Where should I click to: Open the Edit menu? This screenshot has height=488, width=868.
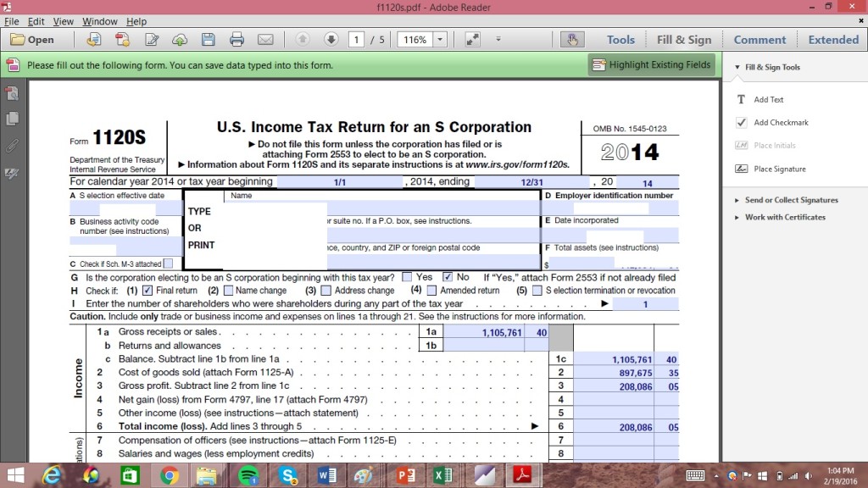click(x=36, y=21)
